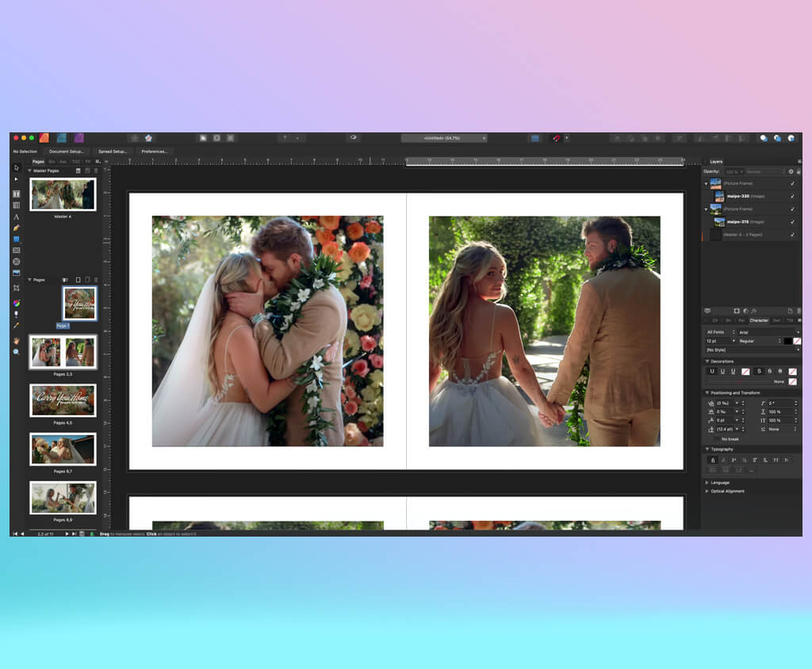Screen dimensions: 812x669
Task: Switch to the Designer persona icon
Action: pyautogui.click(x=62, y=138)
